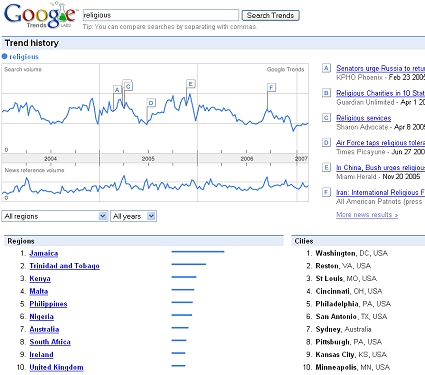The height and width of the screenshot is (375, 425).
Task: Click news marker C icon in sidebar
Action: [x=326, y=118]
